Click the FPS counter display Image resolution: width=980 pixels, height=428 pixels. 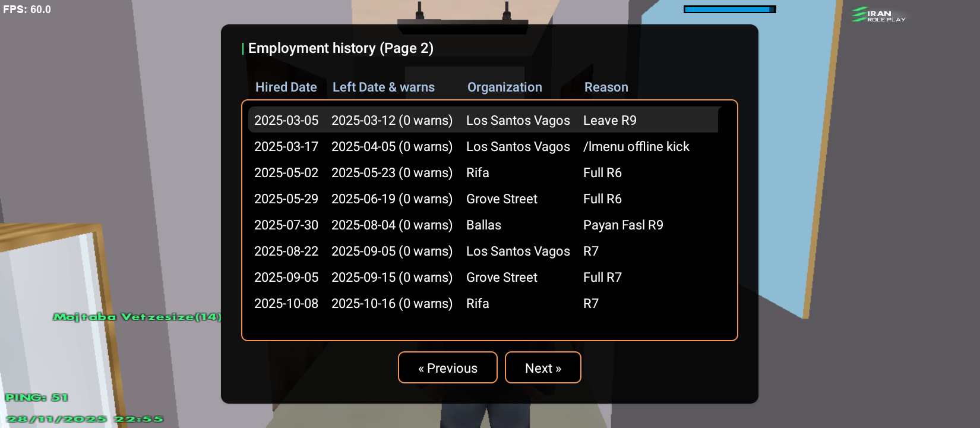[x=27, y=10]
